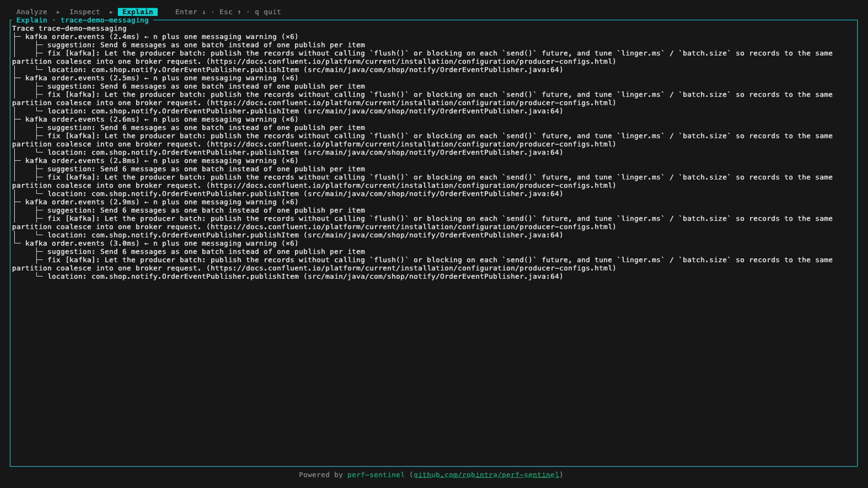868x488 pixels.
Task: Click the github.com/robintra/perf-sentinel link
Action: tap(486, 475)
